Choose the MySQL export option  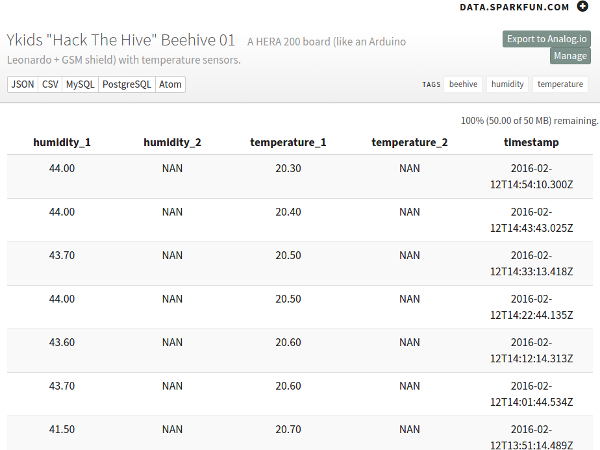80,85
